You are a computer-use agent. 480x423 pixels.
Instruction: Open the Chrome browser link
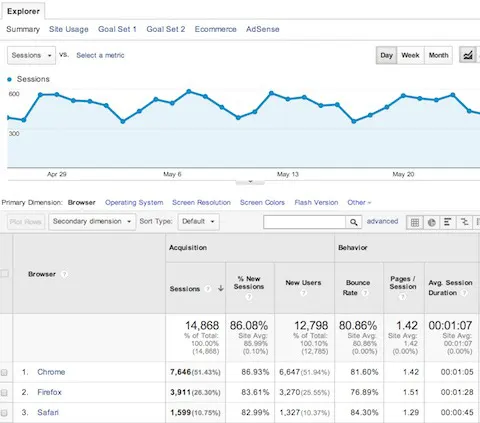coord(51,372)
